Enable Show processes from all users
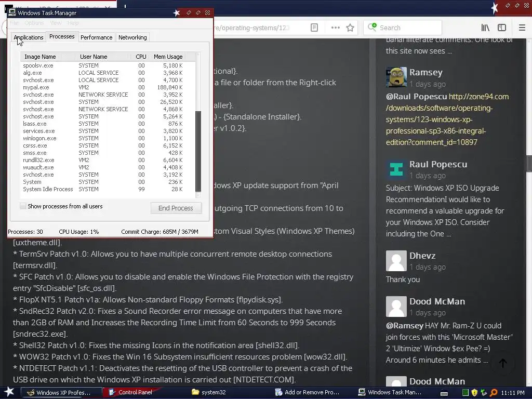 click(23, 206)
